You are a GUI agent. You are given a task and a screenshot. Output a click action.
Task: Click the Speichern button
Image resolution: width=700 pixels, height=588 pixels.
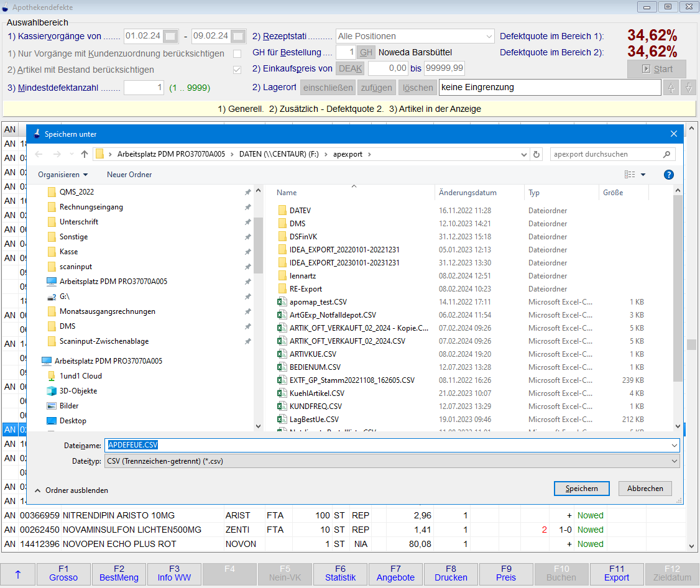pos(581,489)
